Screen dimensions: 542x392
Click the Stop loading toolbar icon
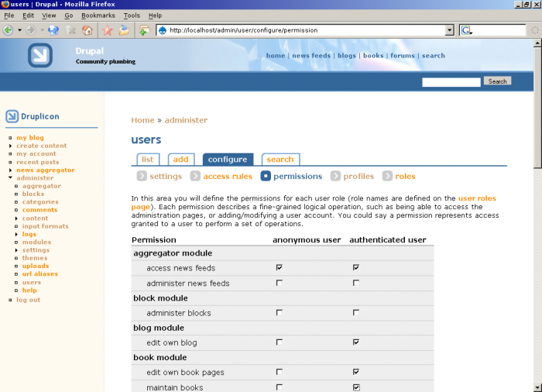tap(71, 30)
